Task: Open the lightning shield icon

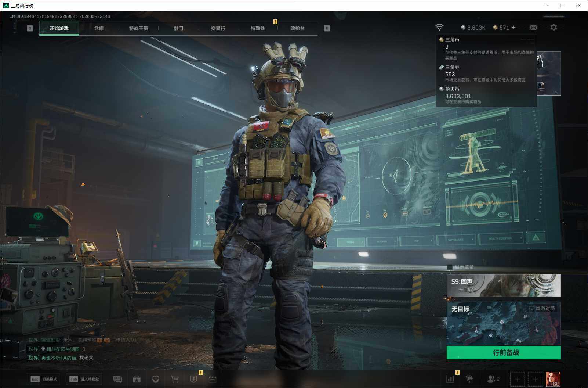Action: click(x=194, y=379)
